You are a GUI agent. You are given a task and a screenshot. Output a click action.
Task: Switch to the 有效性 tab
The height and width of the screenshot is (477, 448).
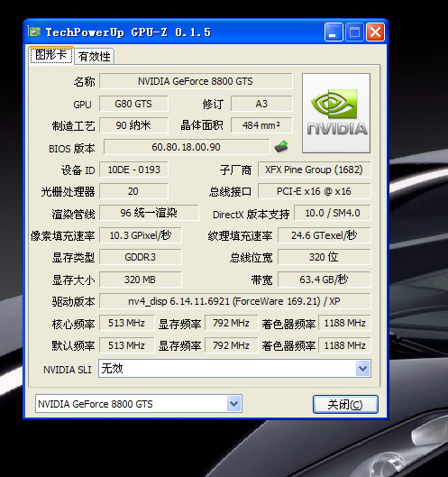coord(95,57)
